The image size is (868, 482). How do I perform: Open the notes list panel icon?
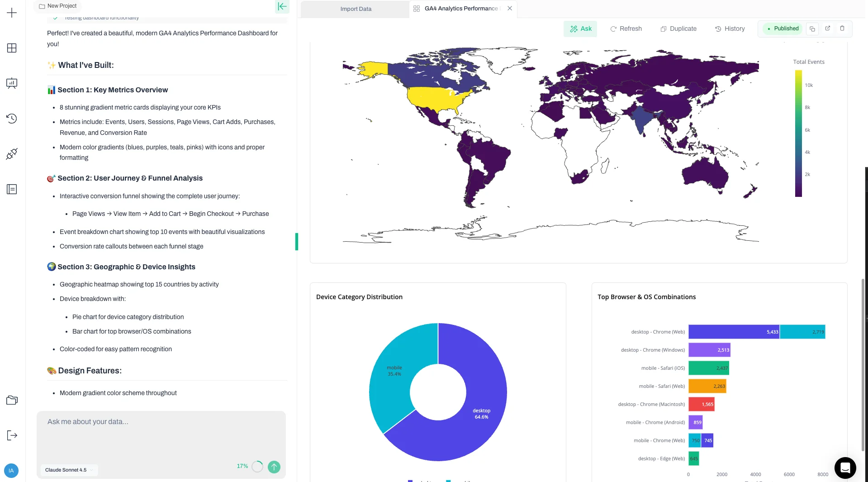(x=11, y=189)
